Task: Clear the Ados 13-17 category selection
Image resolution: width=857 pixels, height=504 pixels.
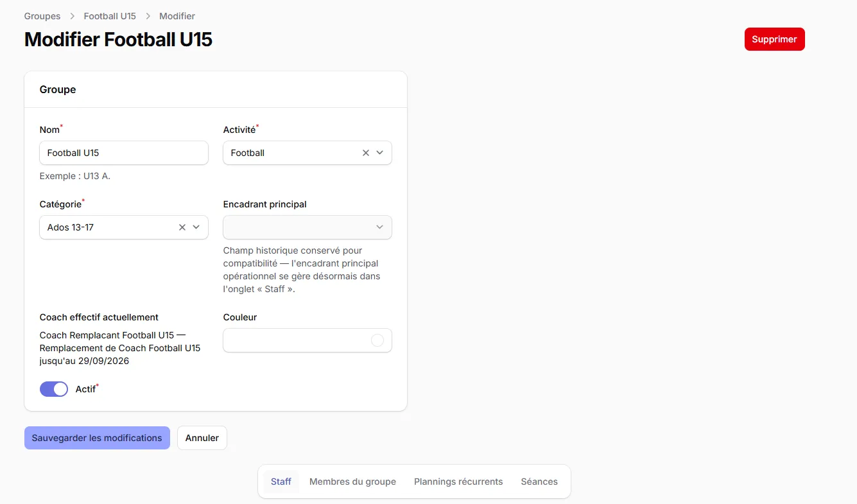Action: [182, 227]
